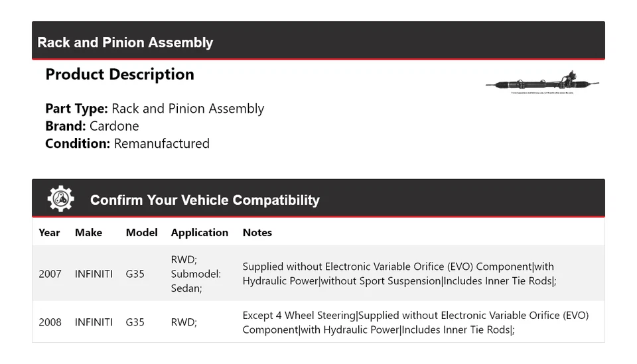Click the gear compatibility icon
The width and height of the screenshot is (637, 364).
[60, 199]
